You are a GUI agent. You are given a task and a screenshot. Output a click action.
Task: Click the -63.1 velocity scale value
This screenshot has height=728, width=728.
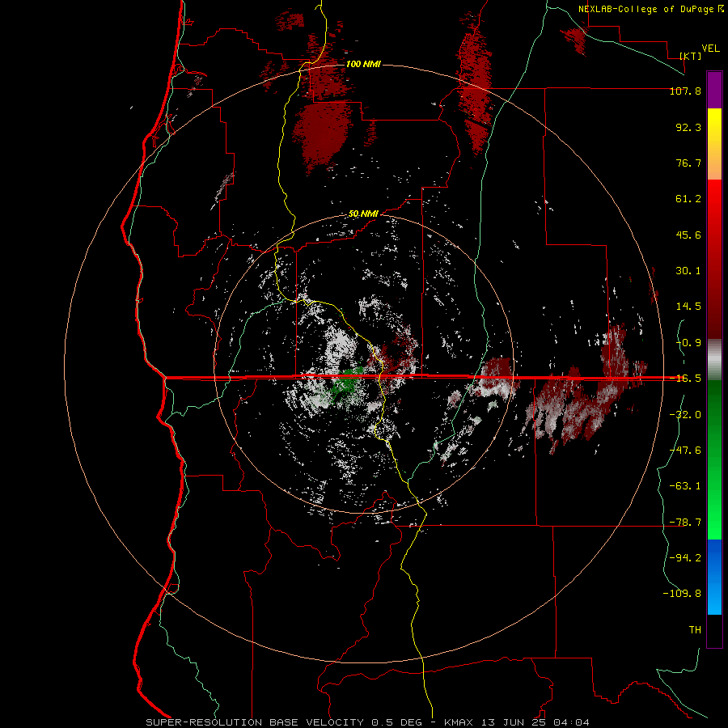[685, 486]
